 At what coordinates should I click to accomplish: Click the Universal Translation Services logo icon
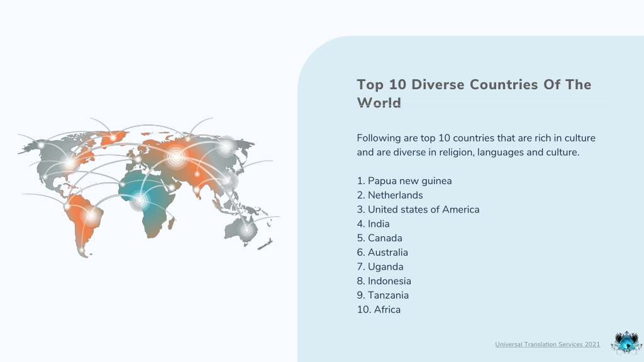coord(626,343)
